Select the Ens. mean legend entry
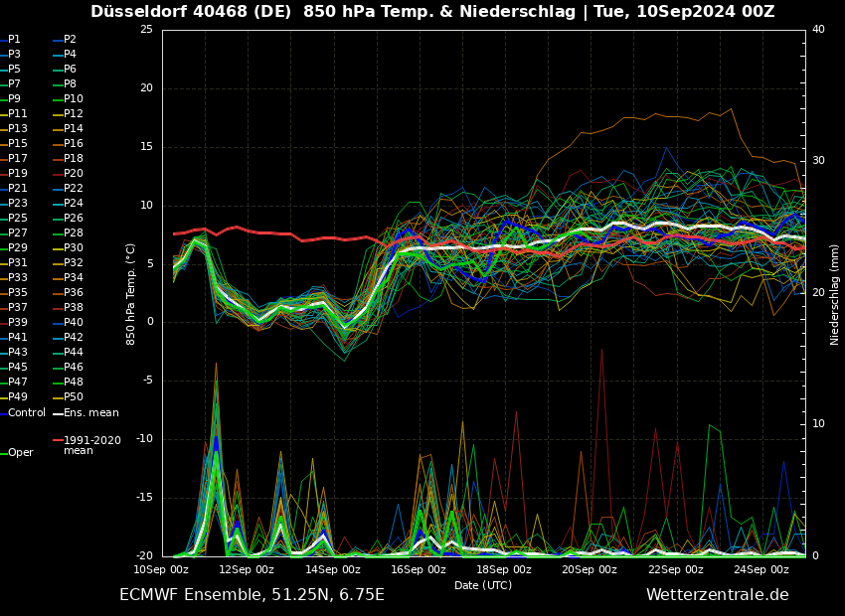Image resolution: width=845 pixels, height=616 pixels. [90, 412]
